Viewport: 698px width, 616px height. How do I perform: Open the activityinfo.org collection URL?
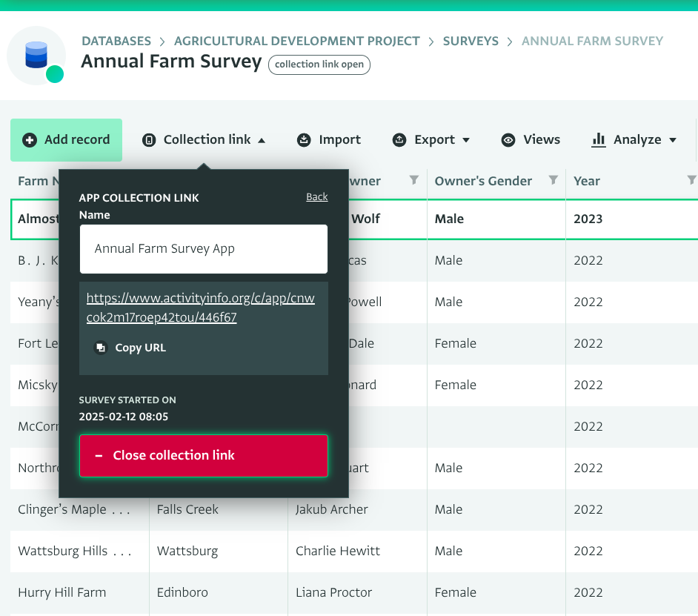point(200,308)
